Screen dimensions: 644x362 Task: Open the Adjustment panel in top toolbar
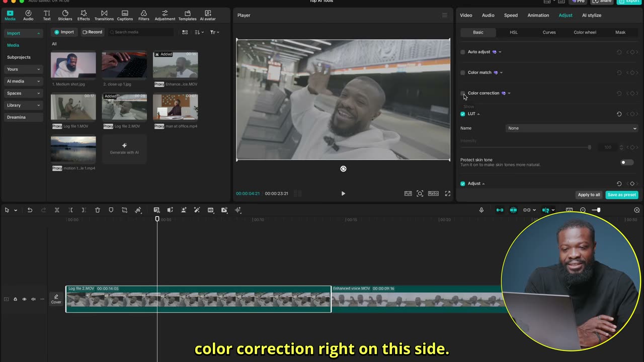[165, 15]
